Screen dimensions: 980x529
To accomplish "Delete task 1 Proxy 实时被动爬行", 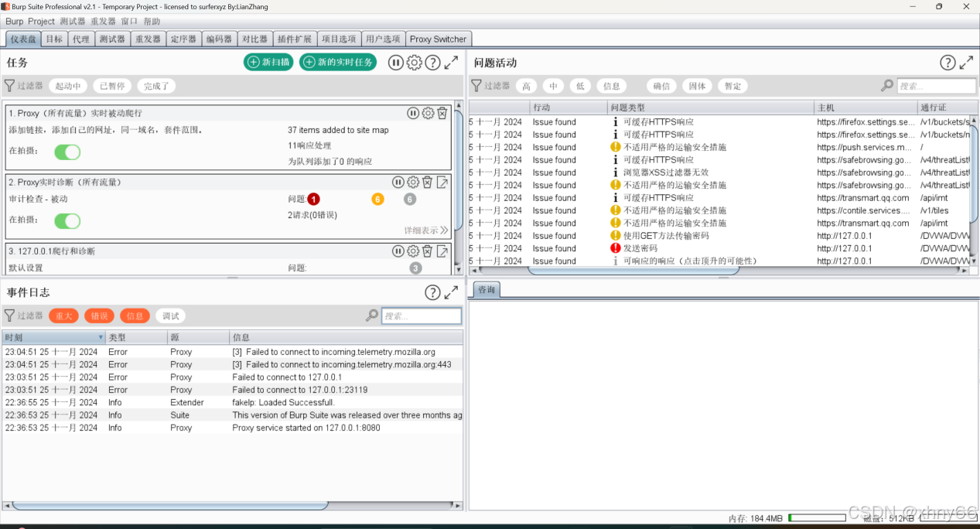I will coord(442,113).
